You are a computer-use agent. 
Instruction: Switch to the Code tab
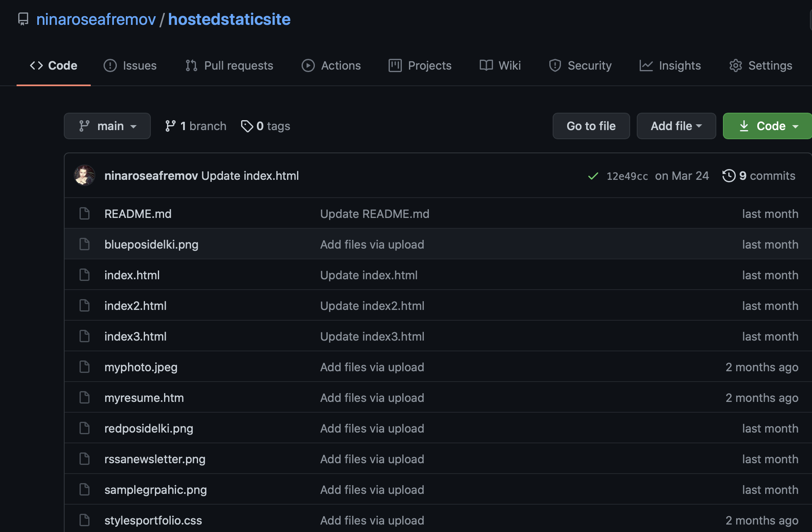(x=53, y=65)
